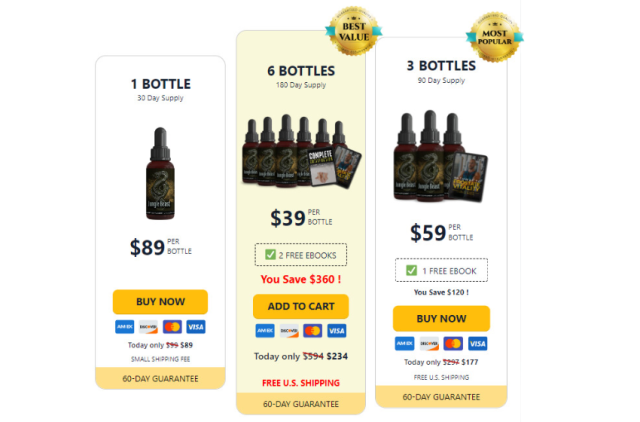The height and width of the screenshot is (422, 640).
Task: Click the Amex icon in 6 Bottles card
Action: pos(265,331)
